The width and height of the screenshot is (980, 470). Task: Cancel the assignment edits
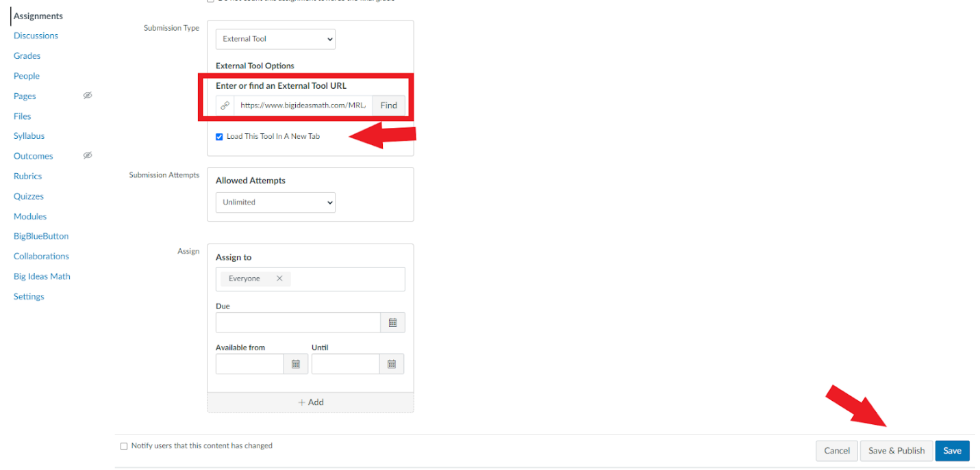pyautogui.click(x=836, y=451)
